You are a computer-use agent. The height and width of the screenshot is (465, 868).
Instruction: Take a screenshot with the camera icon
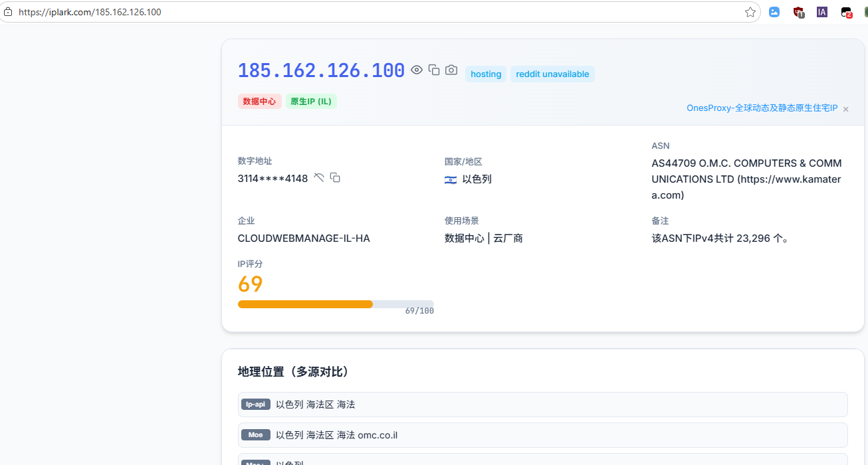point(451,70)
